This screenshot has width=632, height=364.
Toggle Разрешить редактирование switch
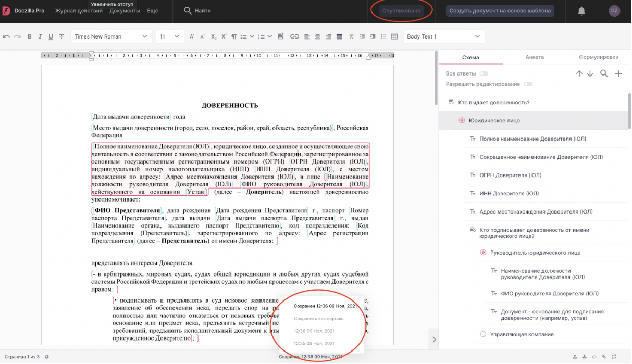528,84
